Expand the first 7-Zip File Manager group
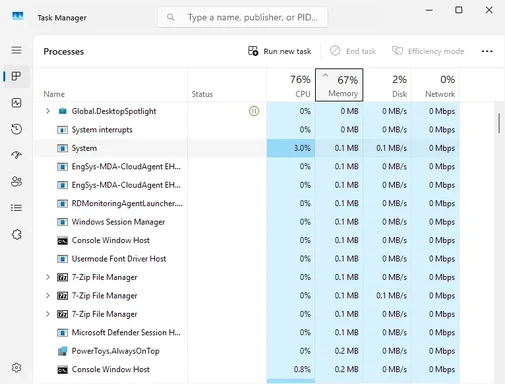505x384 pixels. pyautogui.click(x=48, y=277)
